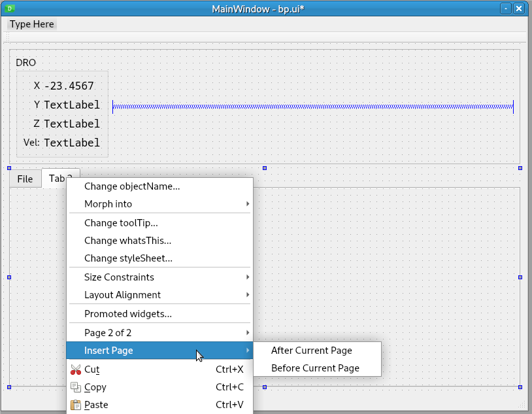Click the blue horizontal spacer
The width and height of the screenshot is (532, 414).
pyautogui.click(x=312, y=106)
